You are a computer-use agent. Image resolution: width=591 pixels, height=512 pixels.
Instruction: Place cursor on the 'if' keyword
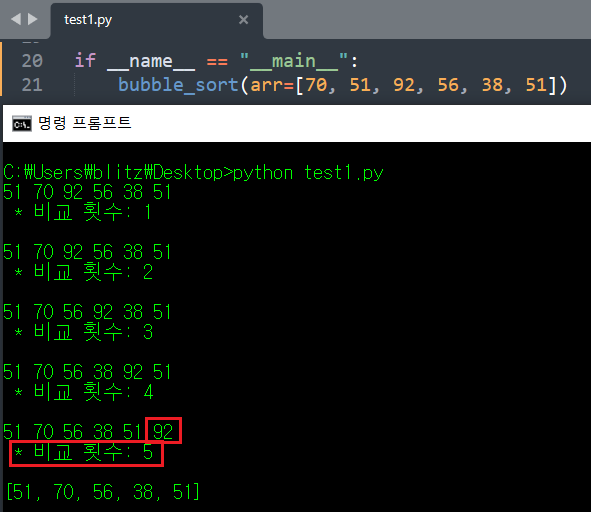(85, 60)
